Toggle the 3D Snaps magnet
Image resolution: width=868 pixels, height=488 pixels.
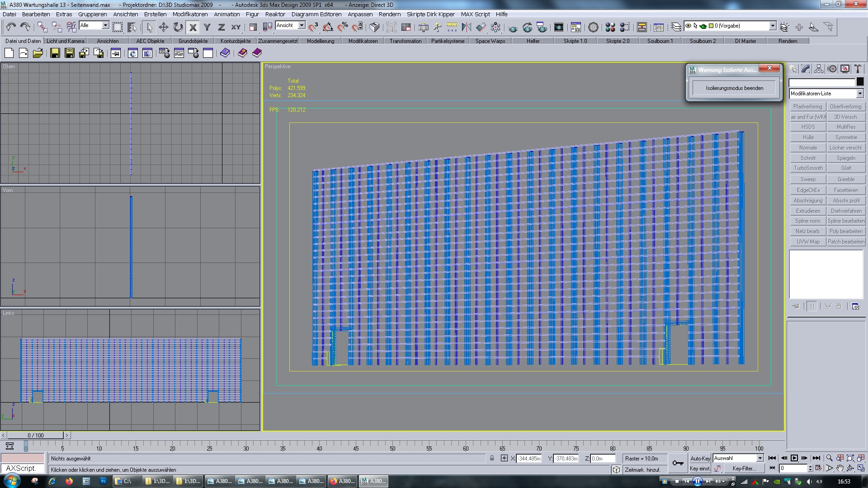(x=313, y=27)
